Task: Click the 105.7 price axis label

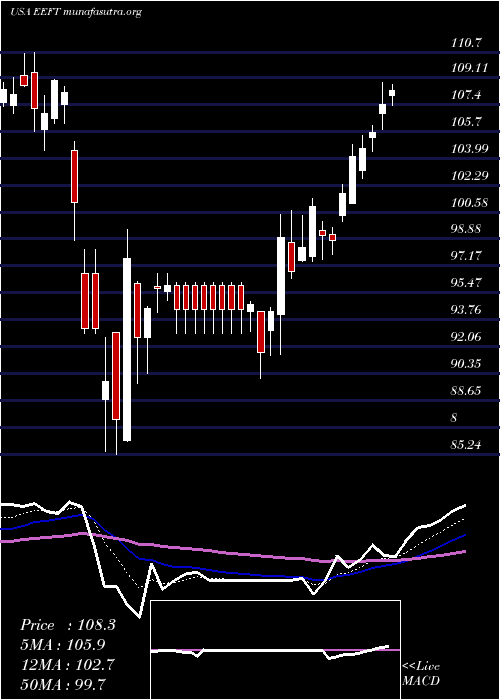Action: (x=466, y=121)
